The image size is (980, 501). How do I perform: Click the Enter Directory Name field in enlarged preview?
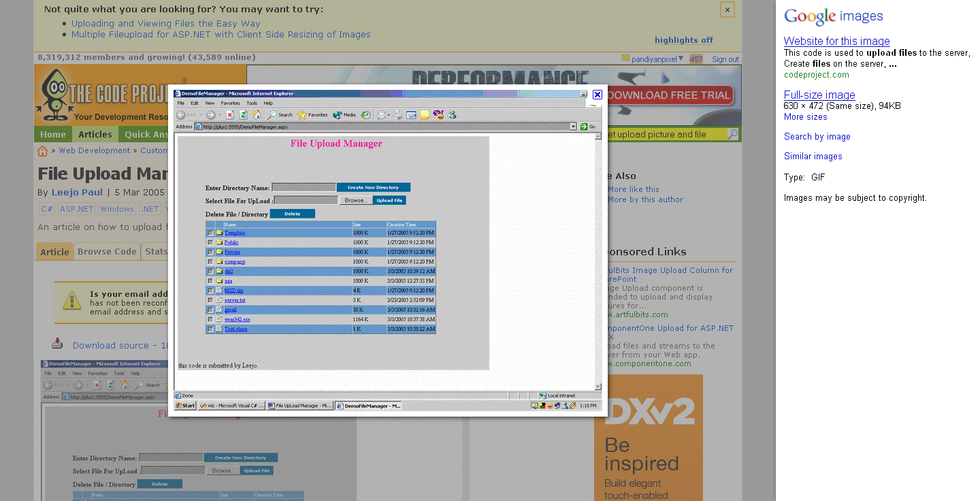point(304,187)
